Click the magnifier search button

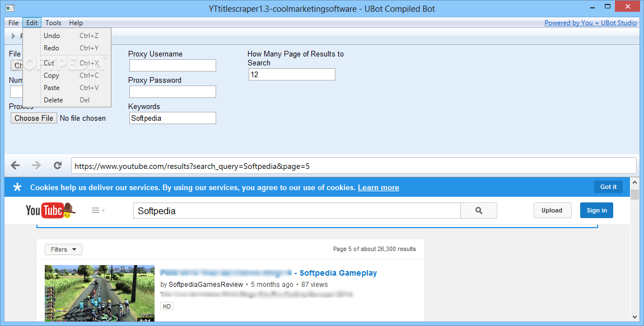(x=479, y=211)
